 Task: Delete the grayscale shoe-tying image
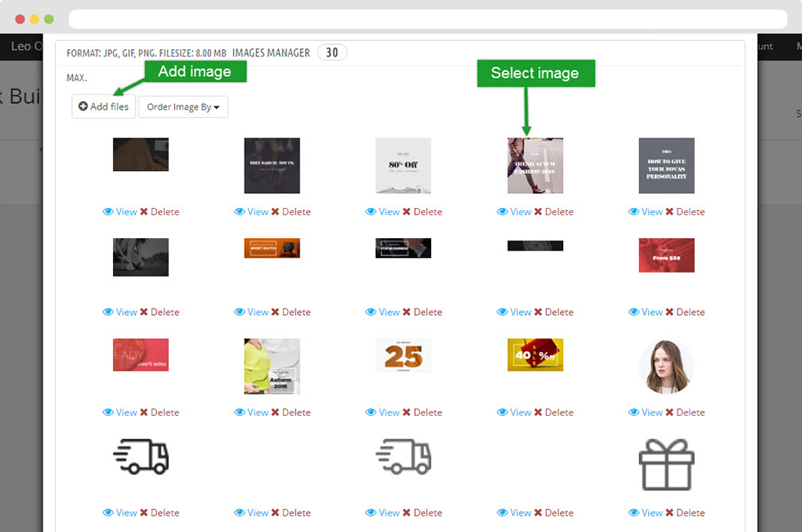[x=160, y=312]
